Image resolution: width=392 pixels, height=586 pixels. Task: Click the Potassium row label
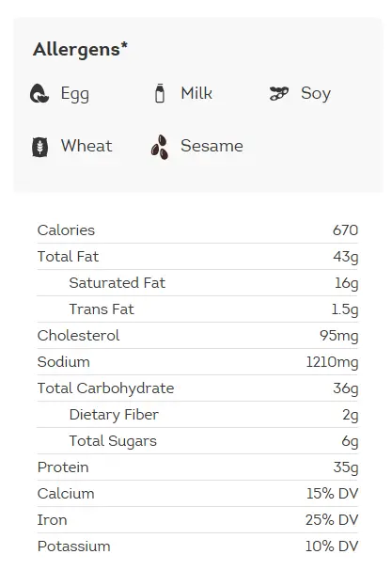(x=74, y=546)
